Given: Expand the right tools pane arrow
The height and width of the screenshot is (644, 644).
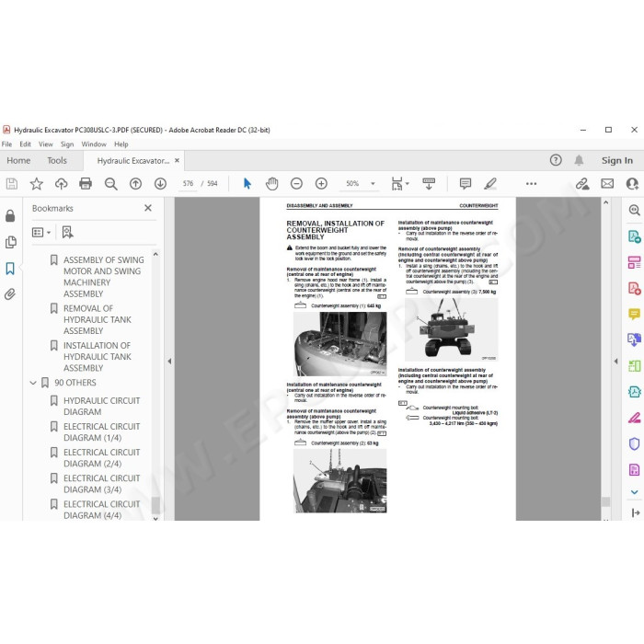Looking at the screenshot, I should coord(615,362).
